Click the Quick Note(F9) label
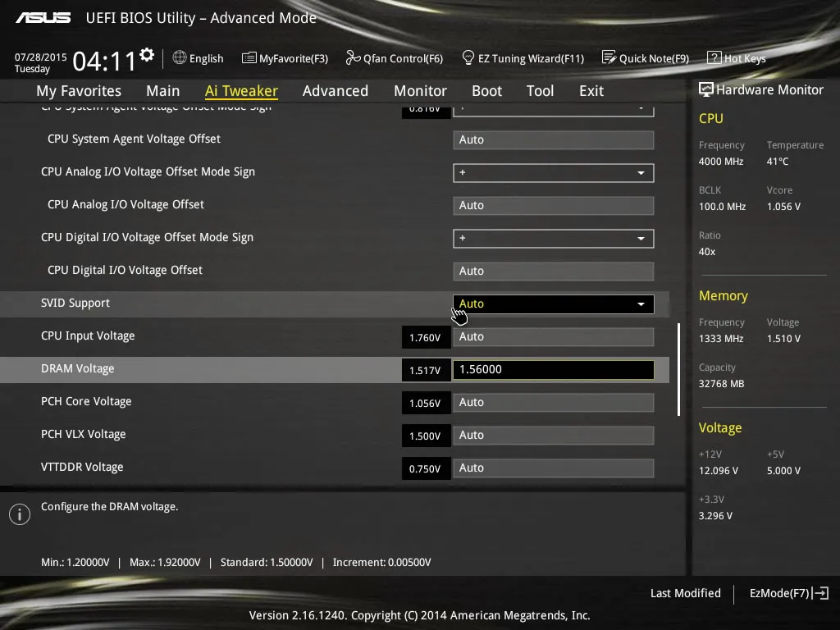 tap(654, 58)
